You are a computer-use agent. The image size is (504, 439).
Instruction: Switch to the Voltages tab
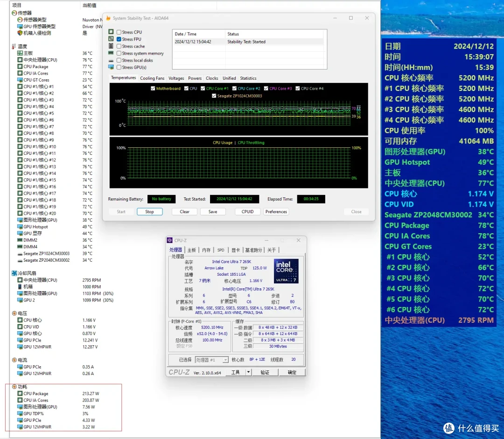click(x=176, y=78)
